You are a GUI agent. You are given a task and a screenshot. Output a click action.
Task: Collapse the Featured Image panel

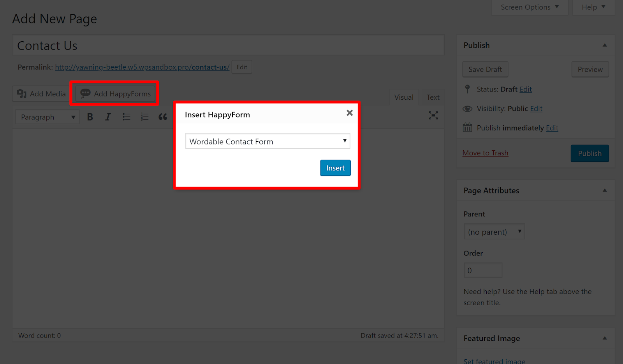604,338
